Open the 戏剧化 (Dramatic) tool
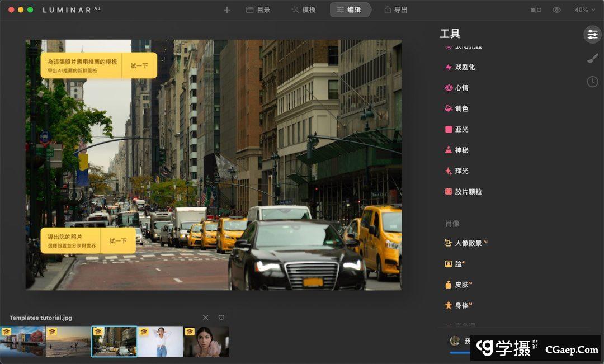 (x=464, y=67)
